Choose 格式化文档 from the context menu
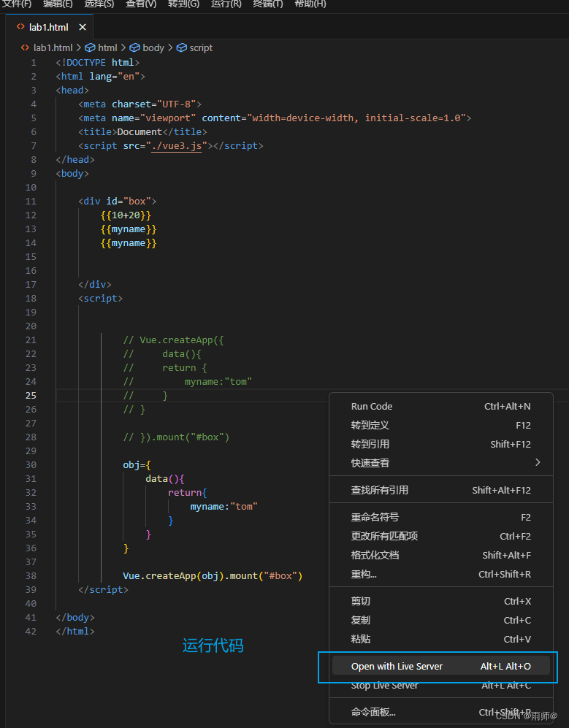569x728 pixels. pyautogui.click(x=378, y=555)
